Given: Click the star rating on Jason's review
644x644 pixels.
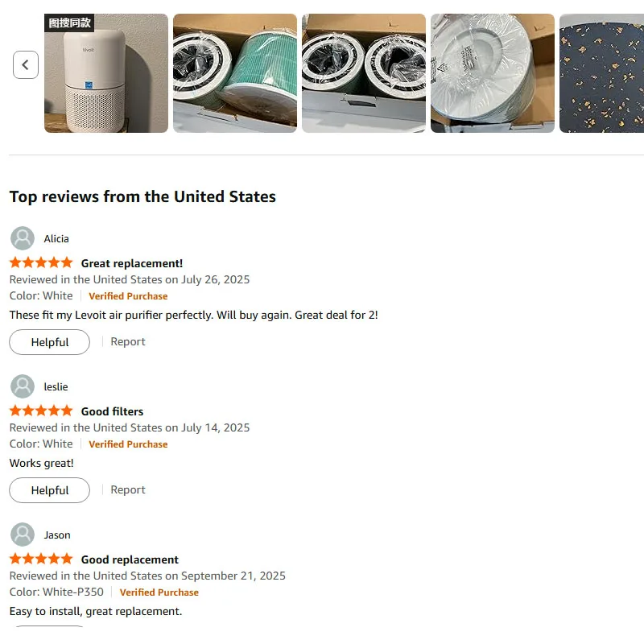Looking at the screenshot, I should (x=41, y=559).
